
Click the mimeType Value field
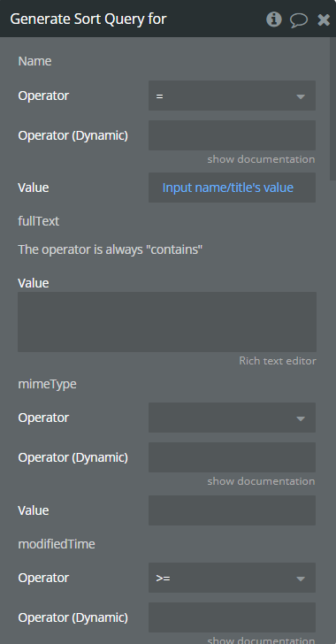click(x=232, y=510)
